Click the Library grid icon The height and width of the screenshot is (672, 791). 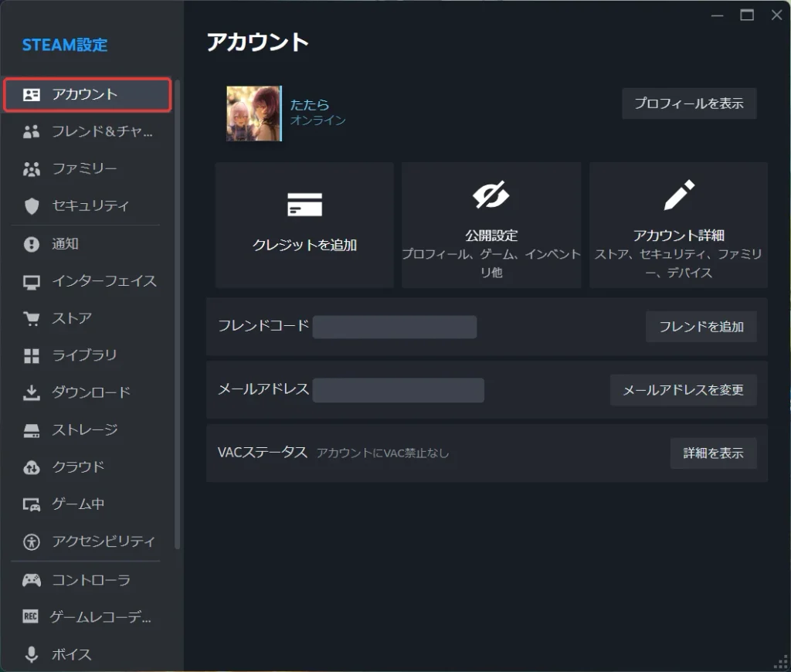click(x=31, y=355)
